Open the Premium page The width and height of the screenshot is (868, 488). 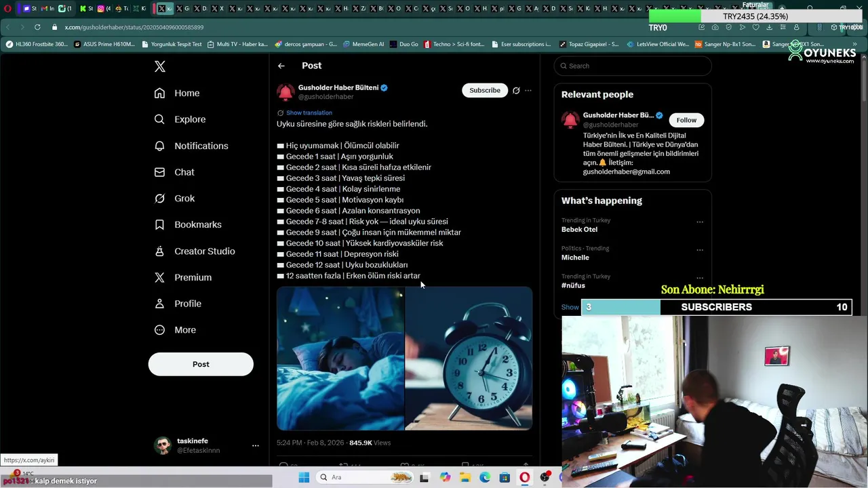182,277
